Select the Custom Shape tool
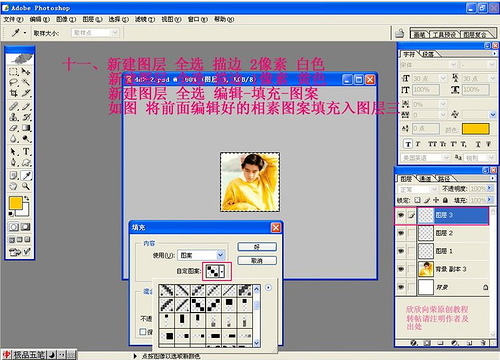500x360 pixels. pos(26,162)
